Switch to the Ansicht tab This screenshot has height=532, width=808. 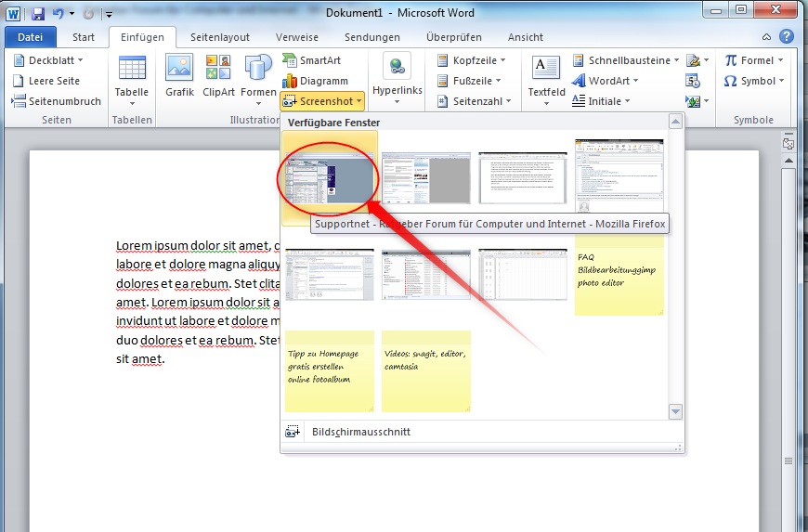pyautogui.click(x=525, y=37)
